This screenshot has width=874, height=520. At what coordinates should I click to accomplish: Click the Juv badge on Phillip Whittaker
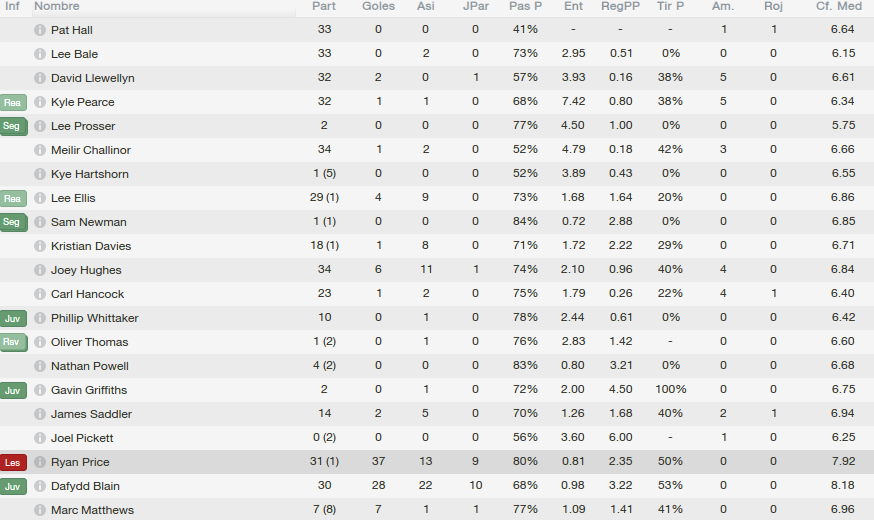tap(13, 319)
